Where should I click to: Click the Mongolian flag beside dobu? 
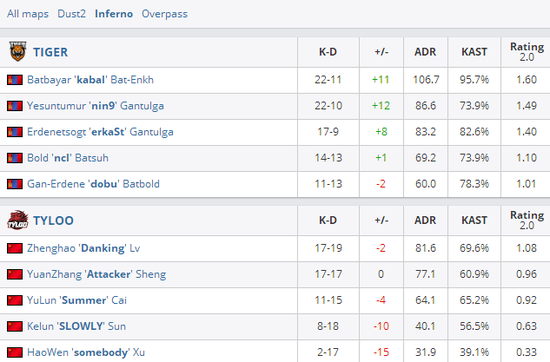pyautogui.click(x=15, y=184)
